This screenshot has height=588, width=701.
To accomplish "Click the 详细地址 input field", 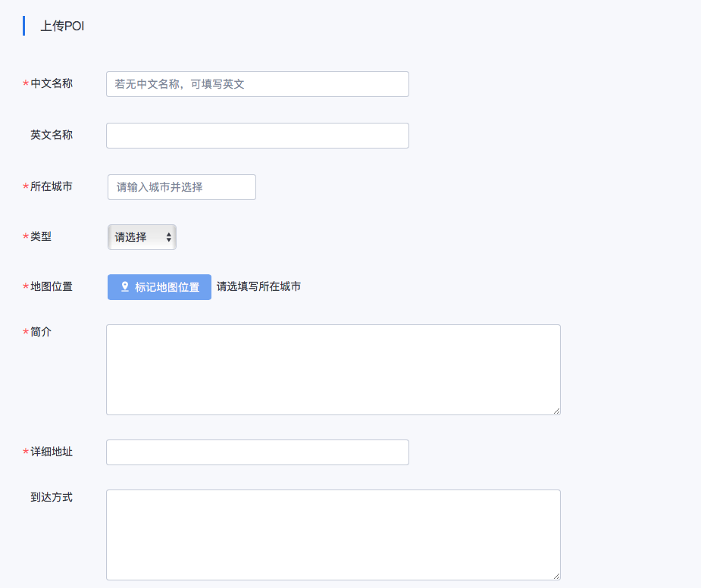I will (x=258, y=452).
